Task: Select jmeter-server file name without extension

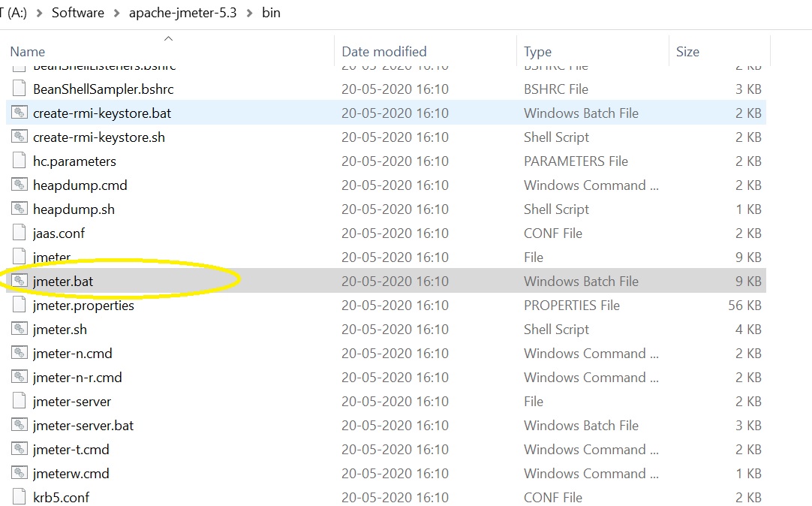Action: 71,402
